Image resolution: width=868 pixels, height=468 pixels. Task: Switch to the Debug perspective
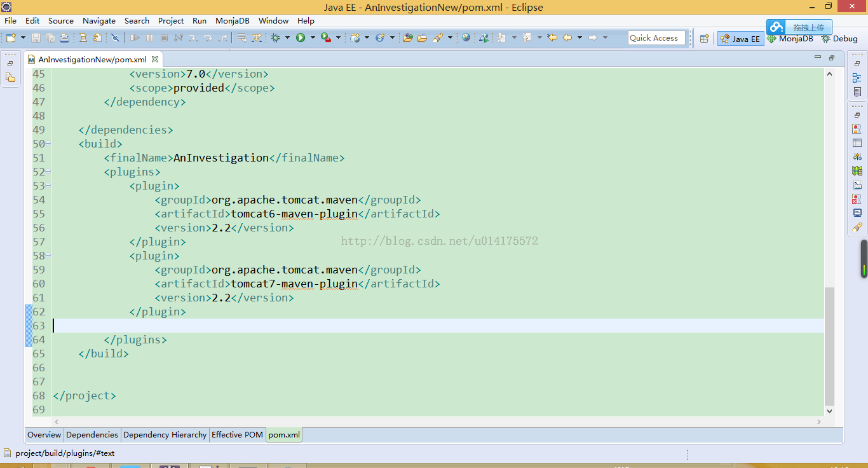839,39
